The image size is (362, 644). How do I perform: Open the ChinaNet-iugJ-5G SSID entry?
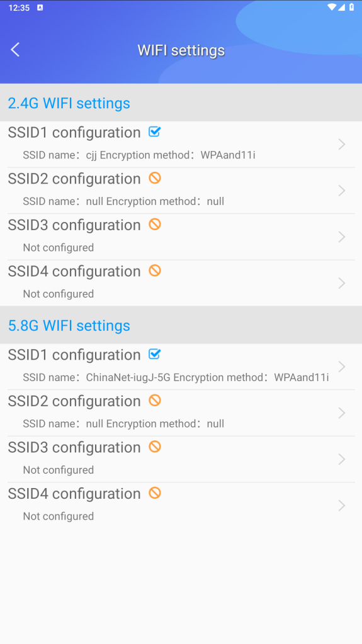[x=181, y=367]
